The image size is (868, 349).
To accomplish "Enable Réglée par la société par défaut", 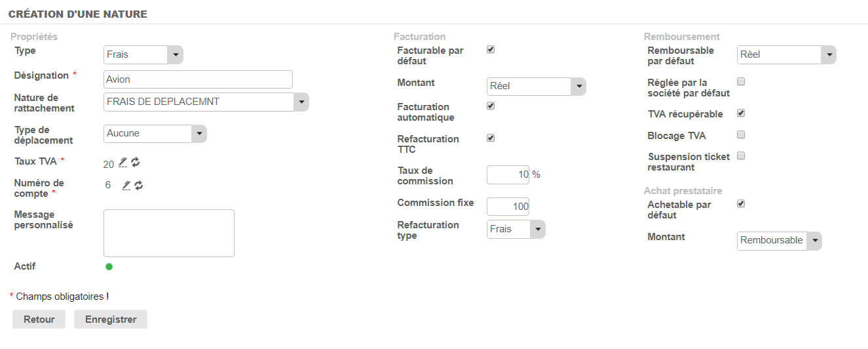I will pos(741,81).
